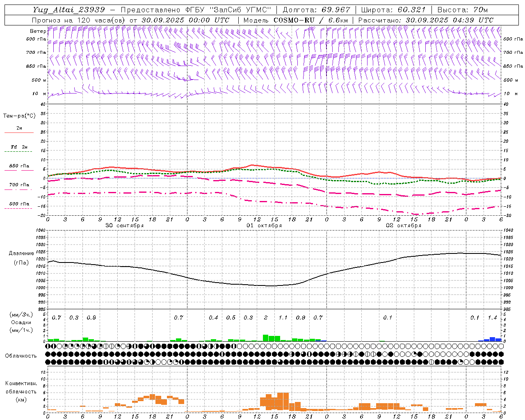The height and width of the screenshot is (420, 525).
Task: Click the Долгота: 69.967 value
Action: point(317,10)
